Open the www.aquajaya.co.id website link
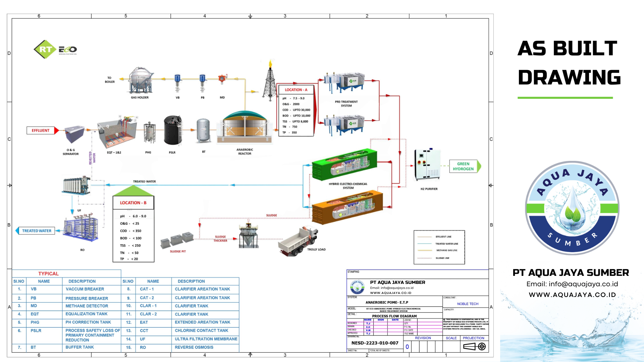644x362 pixels. point(572,295)
